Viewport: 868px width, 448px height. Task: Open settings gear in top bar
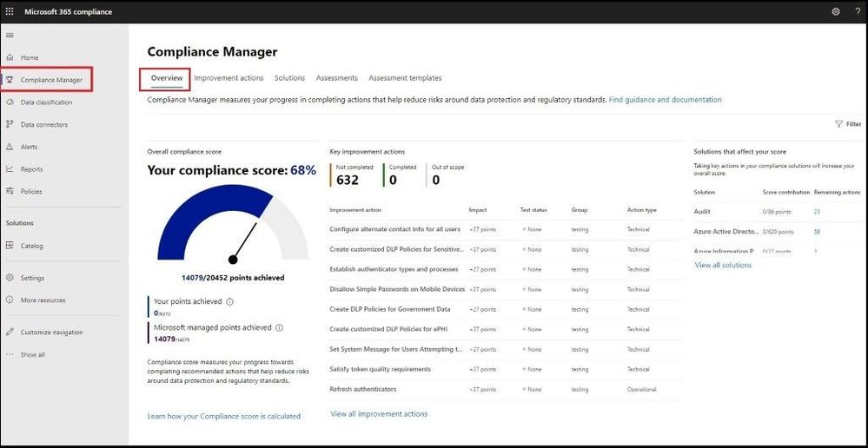point(836,11)
